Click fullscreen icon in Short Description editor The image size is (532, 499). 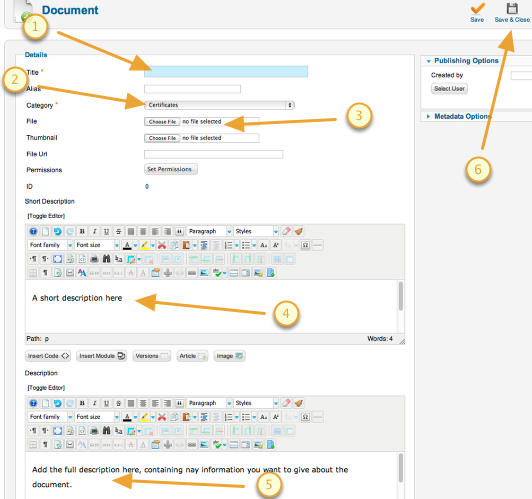(58, 259)
